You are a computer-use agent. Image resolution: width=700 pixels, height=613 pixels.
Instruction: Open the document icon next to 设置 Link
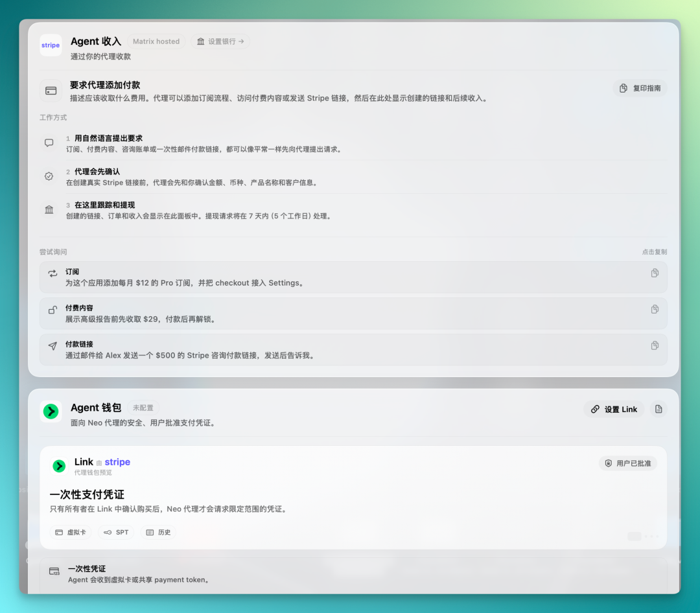tap(659, 409)
